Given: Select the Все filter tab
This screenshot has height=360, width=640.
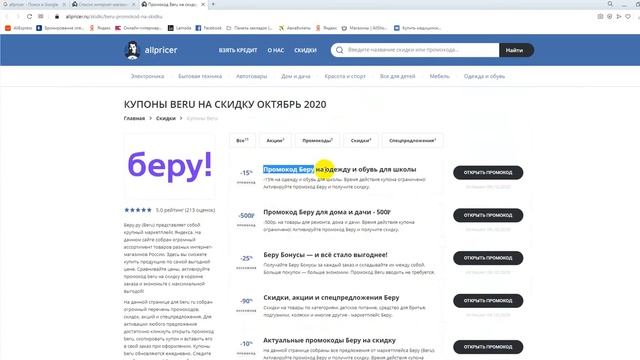Looking at the screenshot, I should pyautogui.click(x=242, y=140).
